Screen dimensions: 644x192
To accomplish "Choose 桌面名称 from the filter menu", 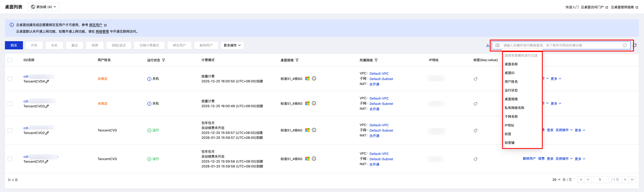I will [x=511, y=64].
